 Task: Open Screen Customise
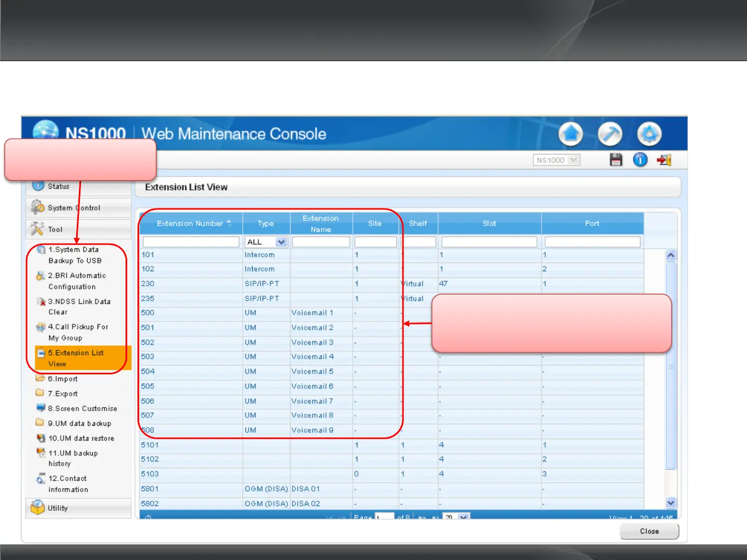(x=82, y=409)
